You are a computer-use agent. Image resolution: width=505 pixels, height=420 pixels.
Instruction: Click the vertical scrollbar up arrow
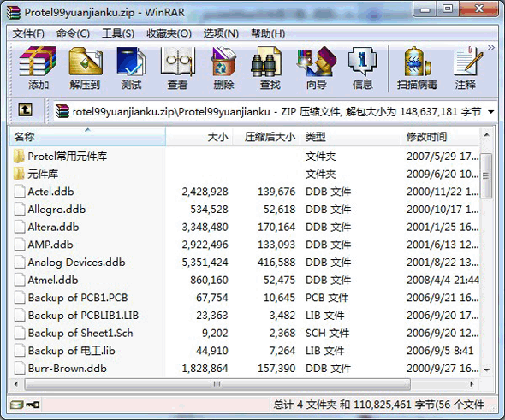487,134
